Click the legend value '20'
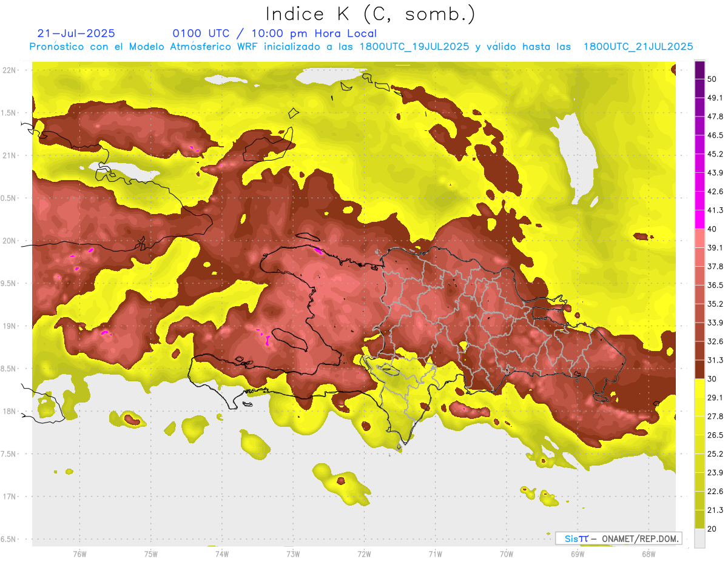This screenshot has width=728, height=562. click(712, 529)
